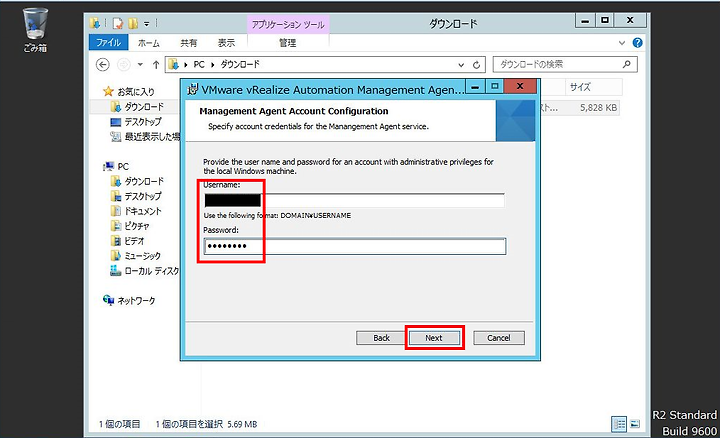The image size is (720, 438).
Task: Select PC in the navigation pane
Action: click(123, 166)
